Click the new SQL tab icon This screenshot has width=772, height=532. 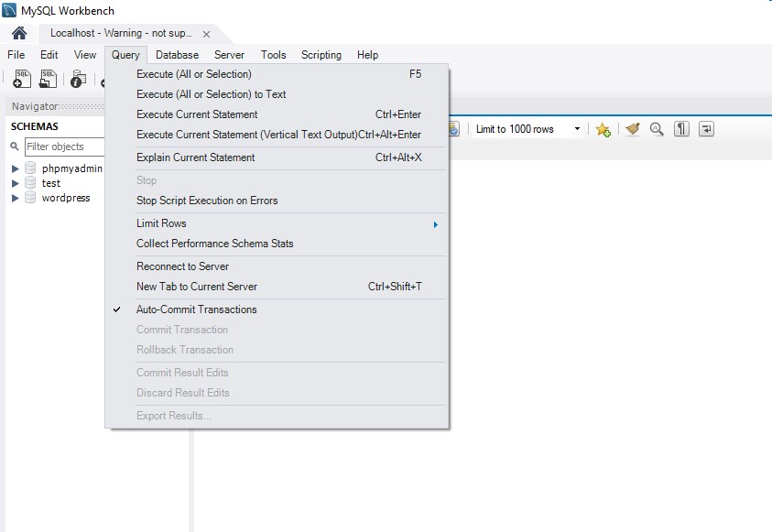[22, 80]
